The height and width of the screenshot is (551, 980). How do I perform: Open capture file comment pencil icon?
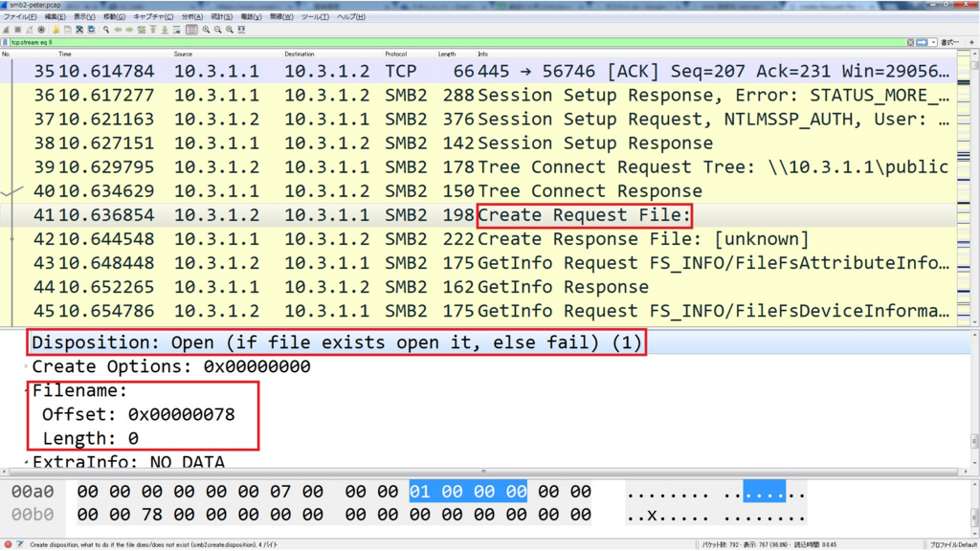click(x=19, y=544)
